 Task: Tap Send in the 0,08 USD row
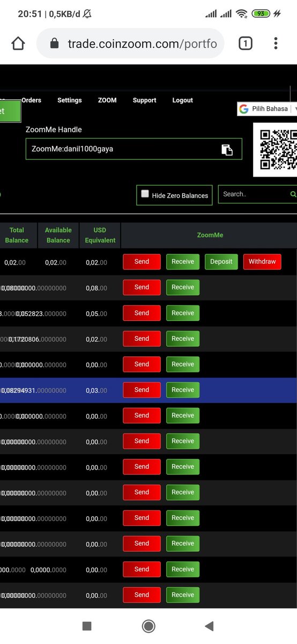pyautogui.click(x=142, y=288)
